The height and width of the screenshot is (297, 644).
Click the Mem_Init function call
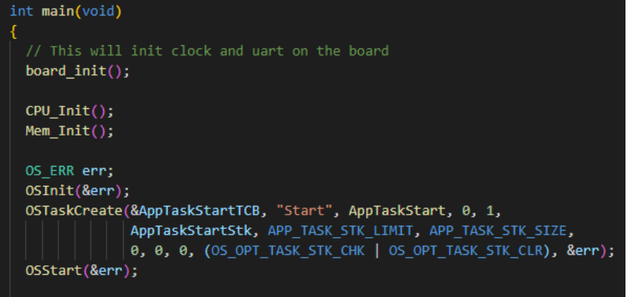58,131
